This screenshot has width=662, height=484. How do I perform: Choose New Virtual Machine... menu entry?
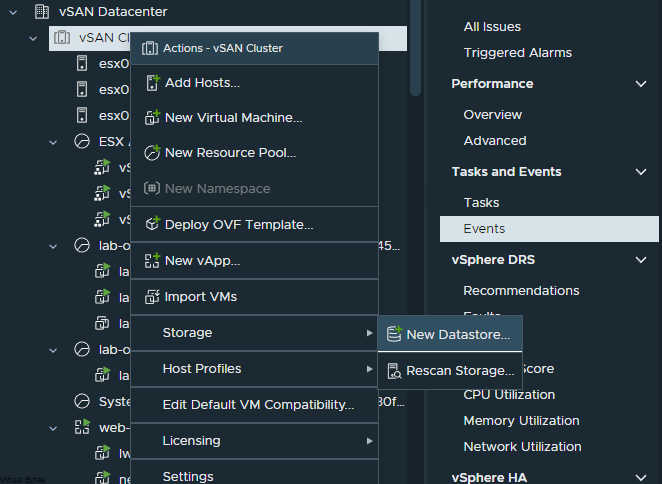coord(255,117)
